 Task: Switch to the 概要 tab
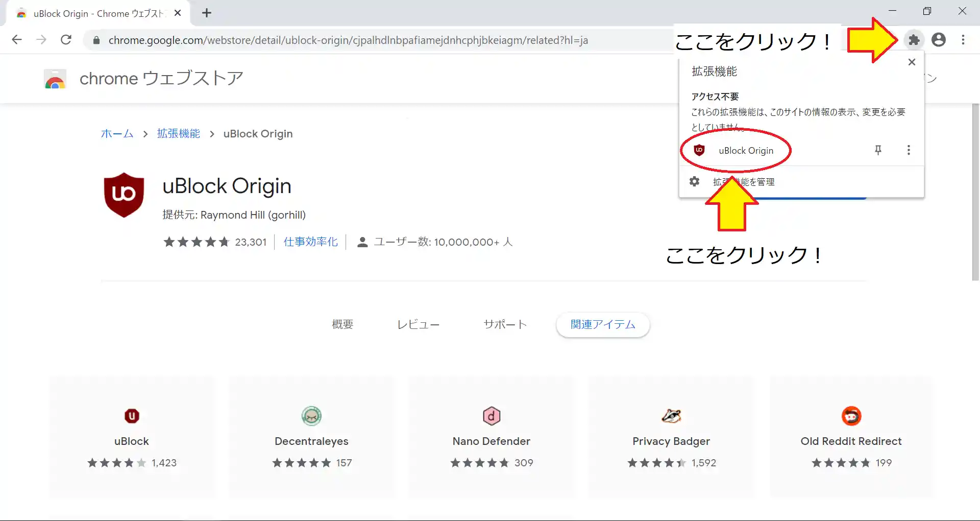pos(342,325)
